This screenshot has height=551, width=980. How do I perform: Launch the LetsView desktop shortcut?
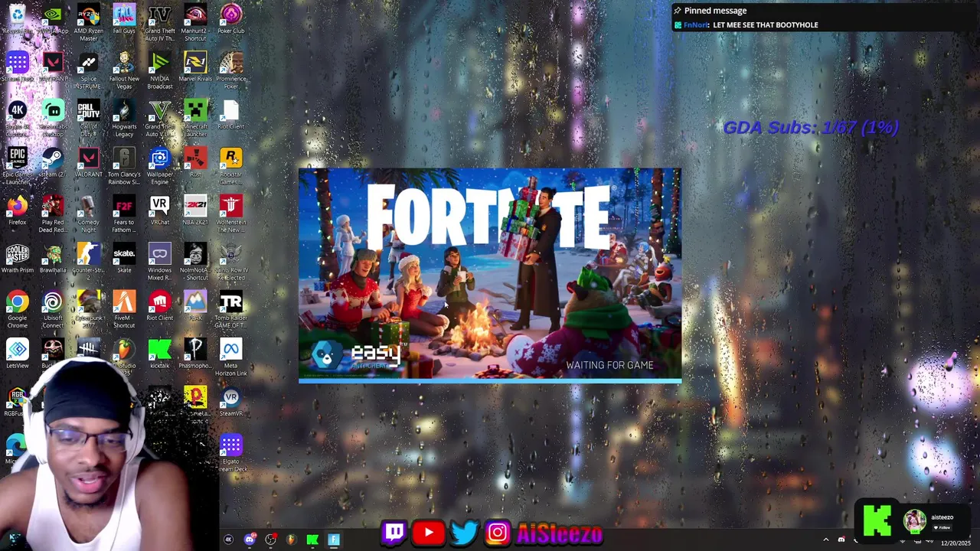click(x=17, y=354)
